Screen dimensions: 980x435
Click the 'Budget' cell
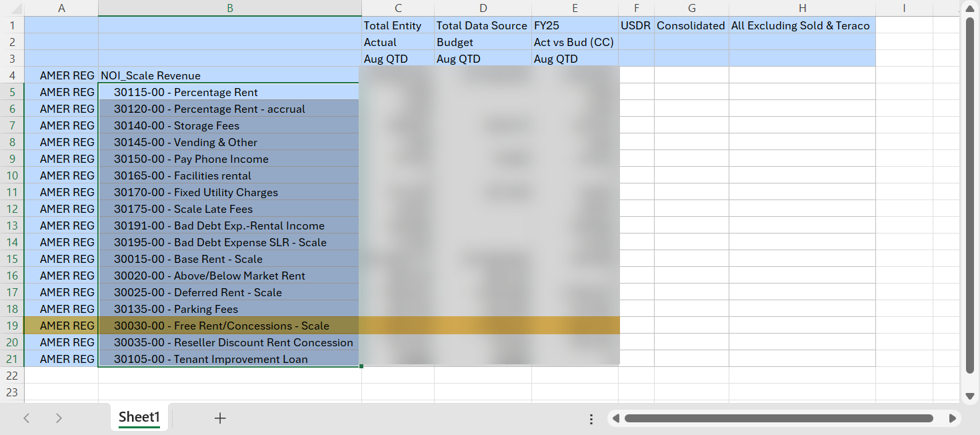coord(483,42)
